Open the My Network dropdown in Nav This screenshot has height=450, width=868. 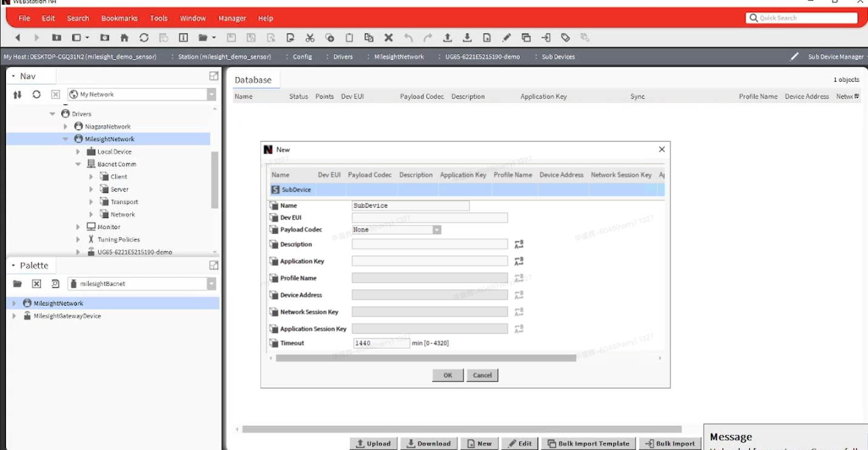[211, 95]
